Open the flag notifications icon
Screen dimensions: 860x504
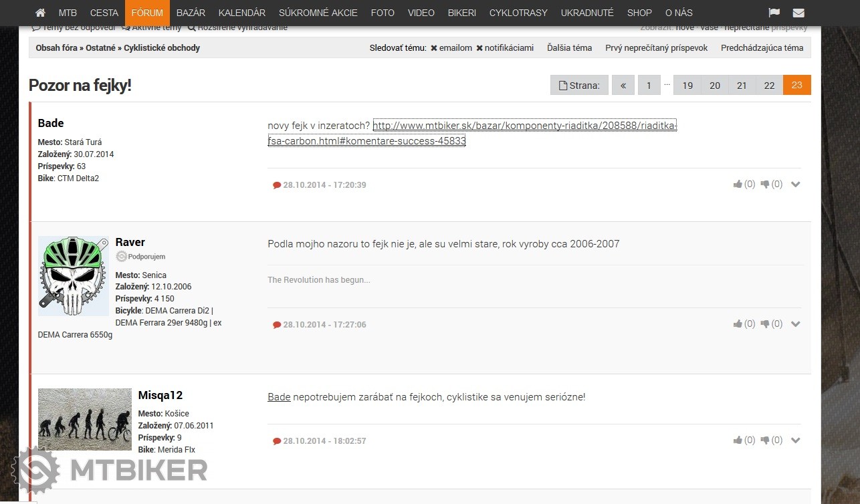pyautogui.click(x=774, y=13)
